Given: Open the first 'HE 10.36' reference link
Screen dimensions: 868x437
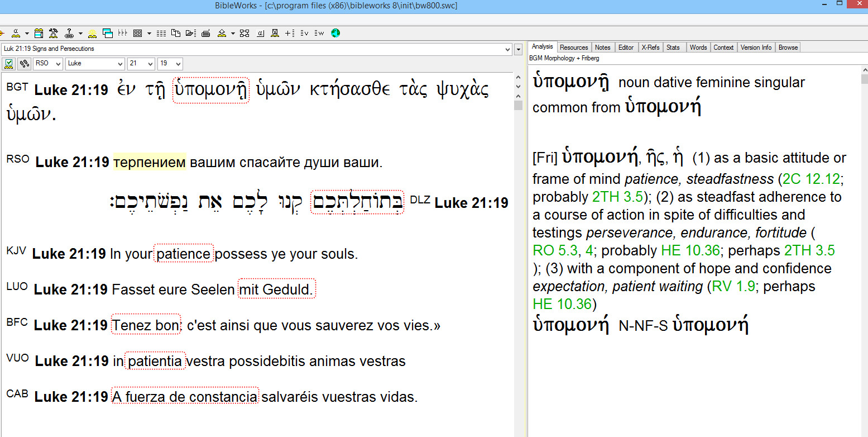Looking at the screenshot, I should 690,250.
